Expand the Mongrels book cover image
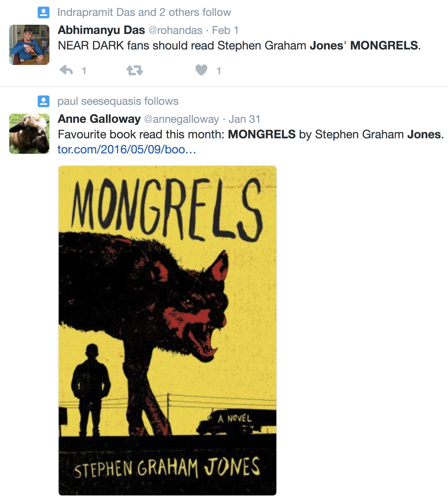 [x=167, y=330]
